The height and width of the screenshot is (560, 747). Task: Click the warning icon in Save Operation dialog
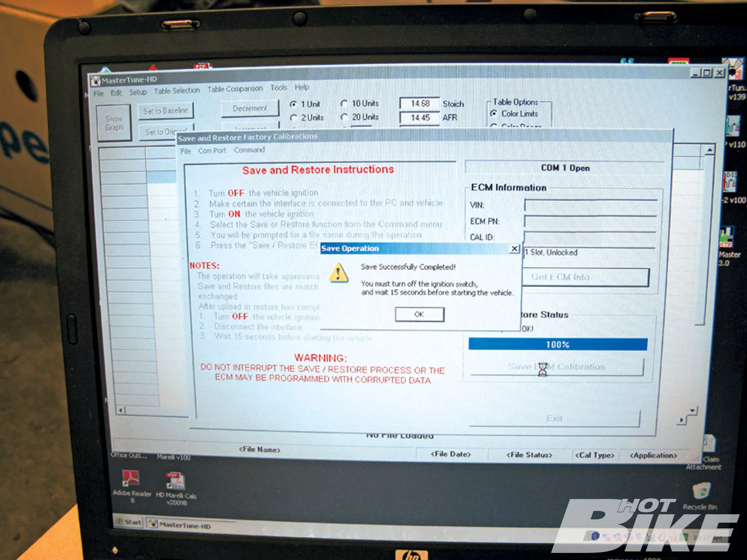(x=338, y=273)
